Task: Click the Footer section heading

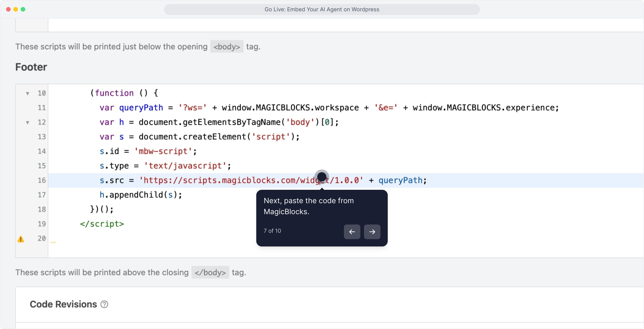Action: tap(31, 67)
